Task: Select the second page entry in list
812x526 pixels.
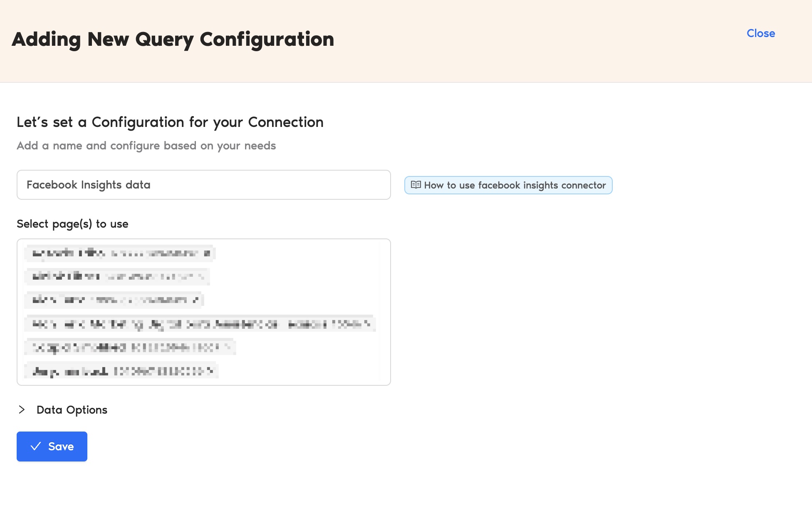Action: pyautogui.click(x=117, y=276)
